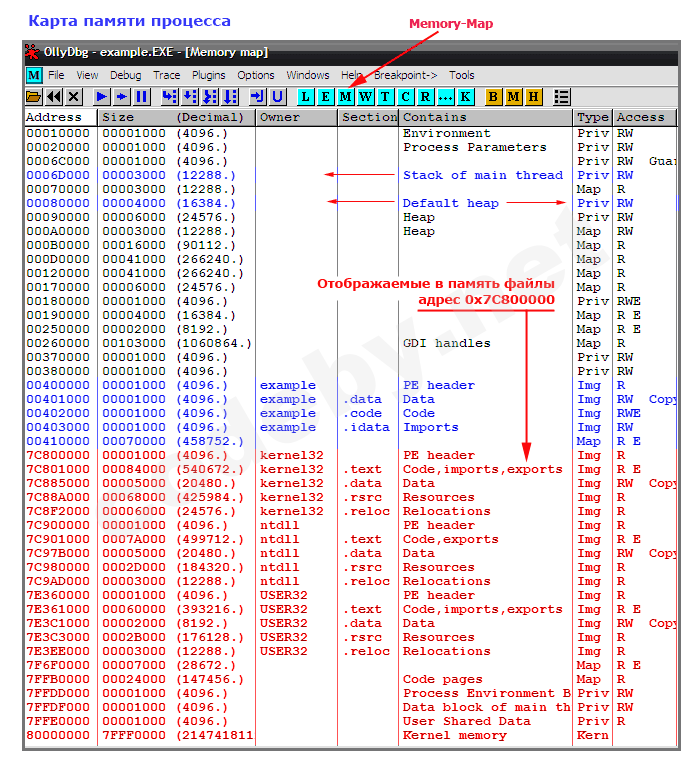The height and width of the screenshot is (765, 698).
Task: Select the User Shared Data row
Action: [x=351, y=721]
